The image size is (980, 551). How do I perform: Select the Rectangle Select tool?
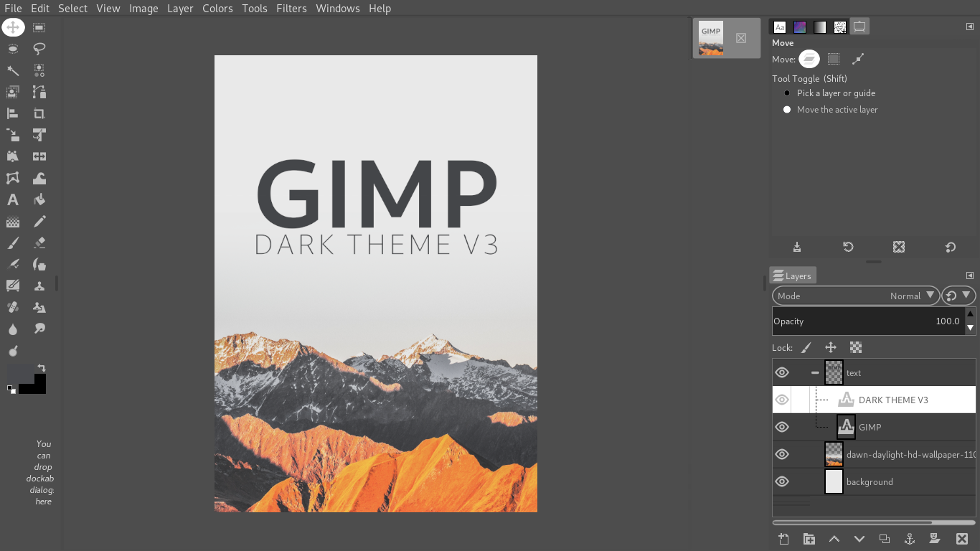tap(39, 27)
